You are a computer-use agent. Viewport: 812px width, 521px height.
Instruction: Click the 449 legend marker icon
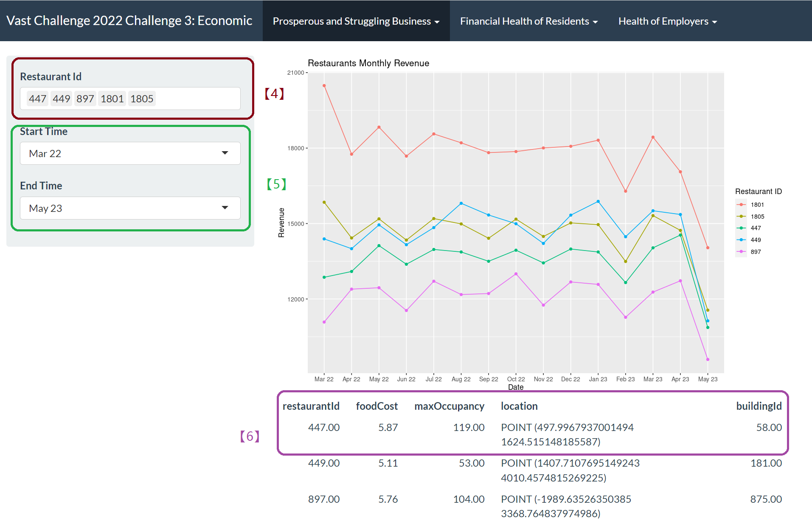(741, 240)
